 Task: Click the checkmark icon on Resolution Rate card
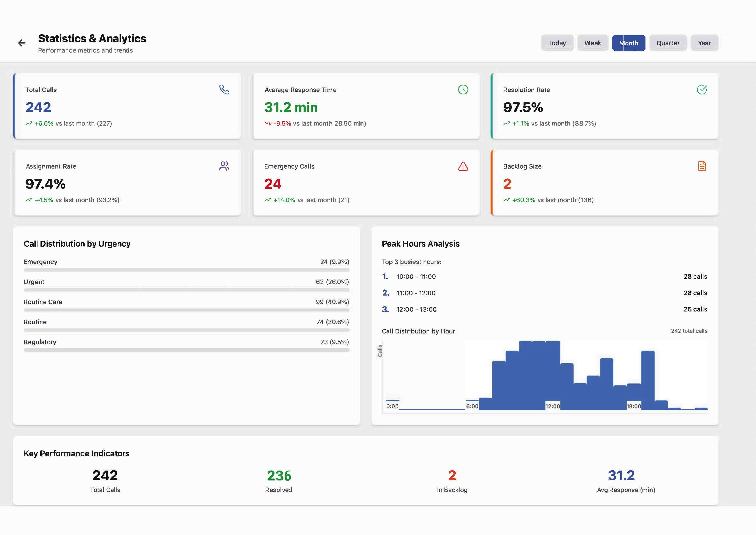point(701,89)
